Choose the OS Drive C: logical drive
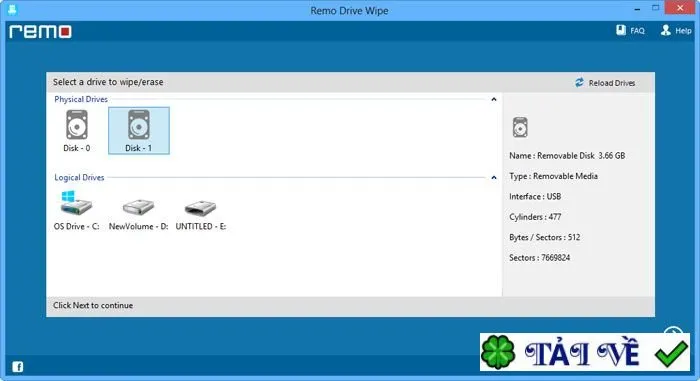The height and width of the screenshot is (381, 700). tap(76, 210)
